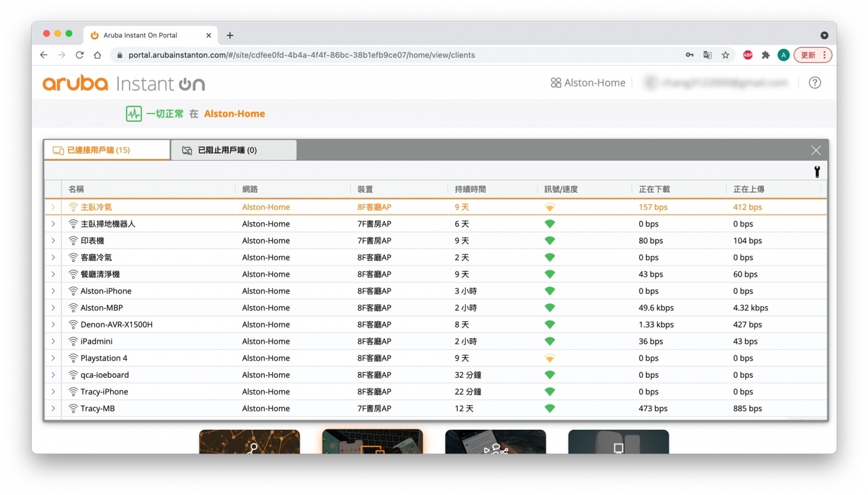
Task: Click the Alston-Home site name in header
Action: coord(595,82)
